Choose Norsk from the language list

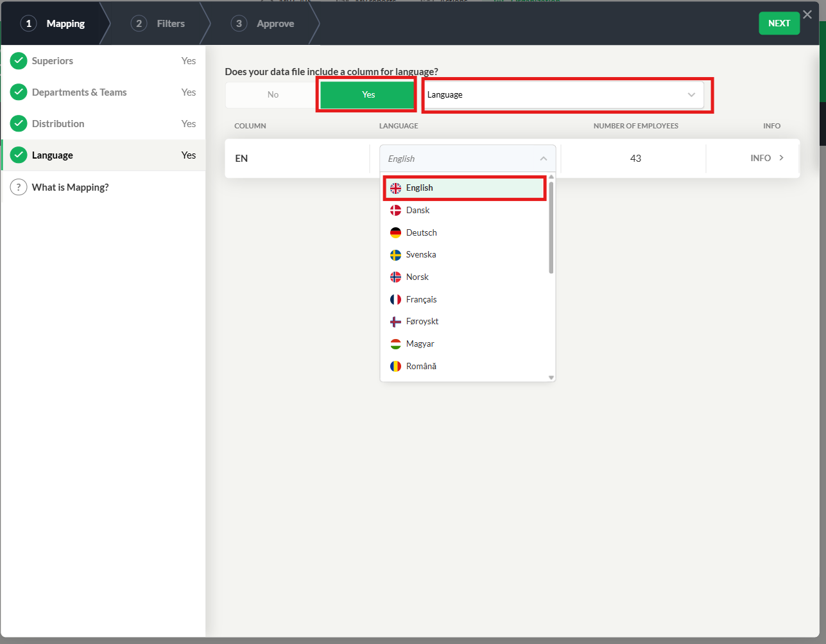[465, 277]
